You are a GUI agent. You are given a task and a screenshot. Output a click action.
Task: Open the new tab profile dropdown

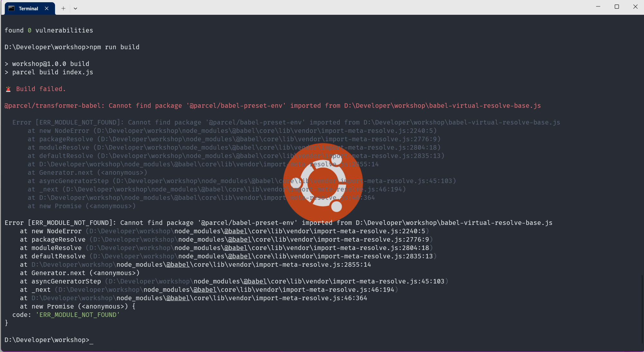click(x=75, y=8)
